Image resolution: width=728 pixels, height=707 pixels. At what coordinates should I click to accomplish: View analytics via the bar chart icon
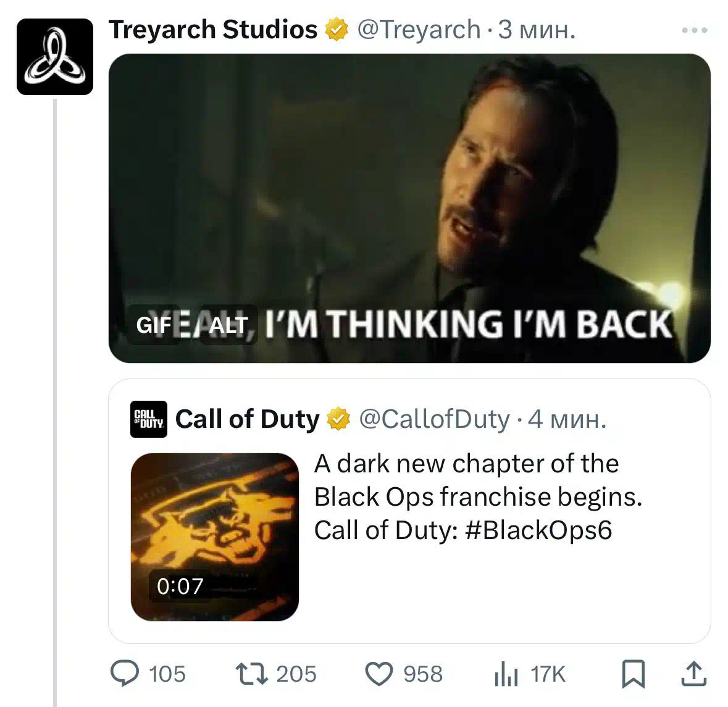coord(506,674)
